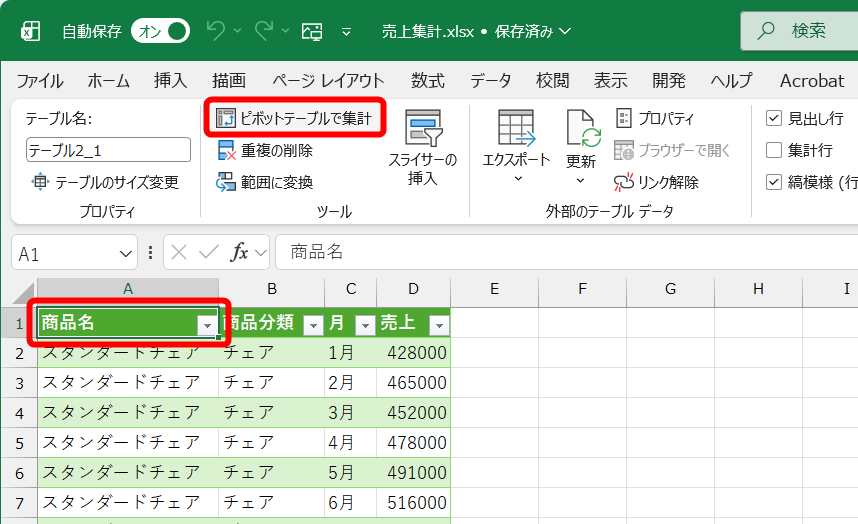Open the 月 column filter dropdown

364,325
